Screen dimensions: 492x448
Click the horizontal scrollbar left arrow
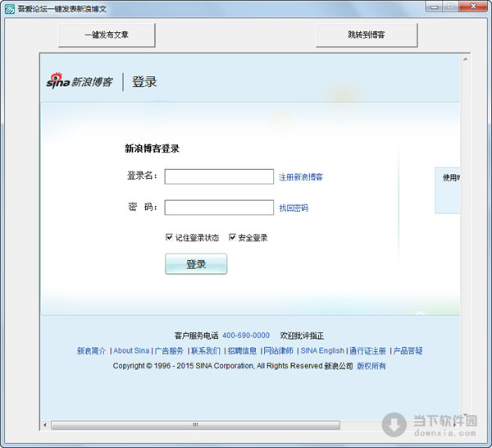[45, 425]
